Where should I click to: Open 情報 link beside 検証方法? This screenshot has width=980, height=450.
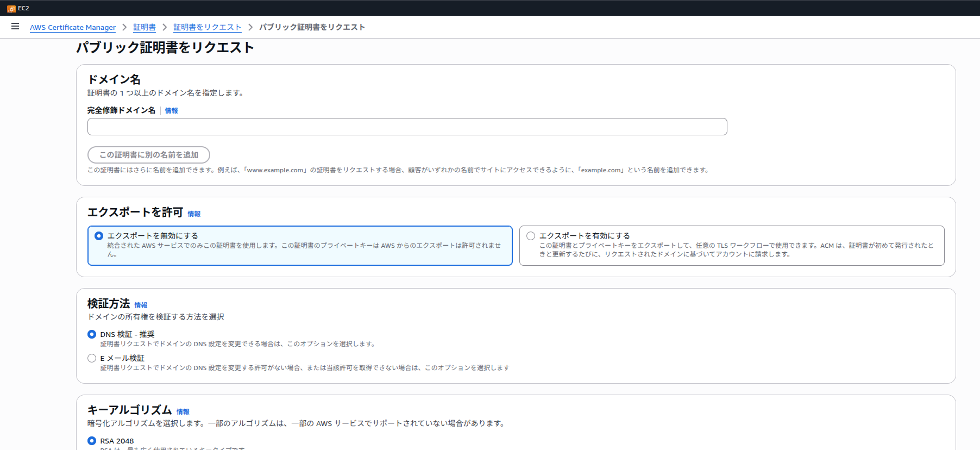[x=141, y=305]
